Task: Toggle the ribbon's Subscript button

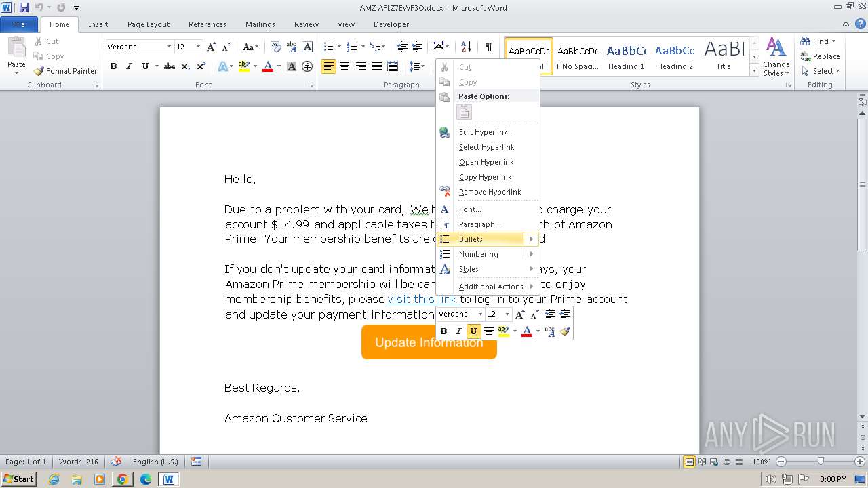Action: 186,66
